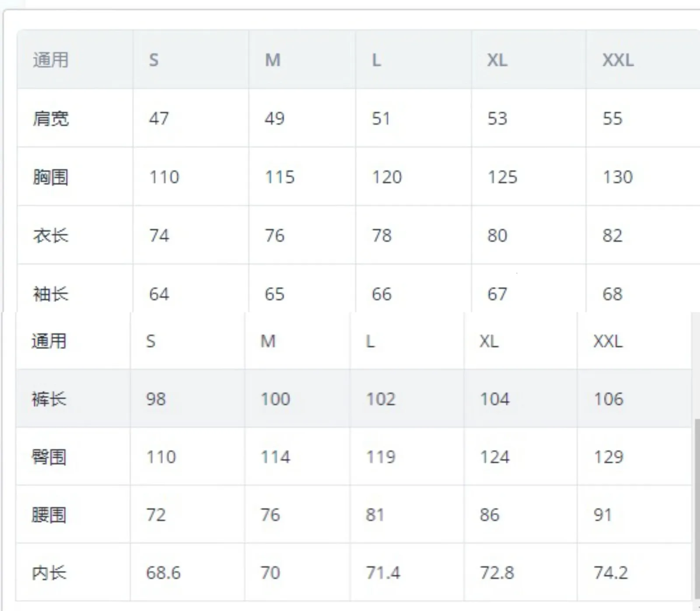This screenshot has width=700, height=611.
Task: Click the 臀围 value 124 cell
Action: pos(495,457)
